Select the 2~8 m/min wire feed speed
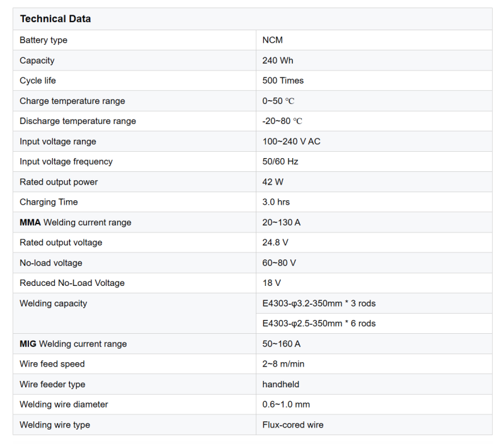The height and width of the screenshot is (444, 504). (x=283, y=364)
